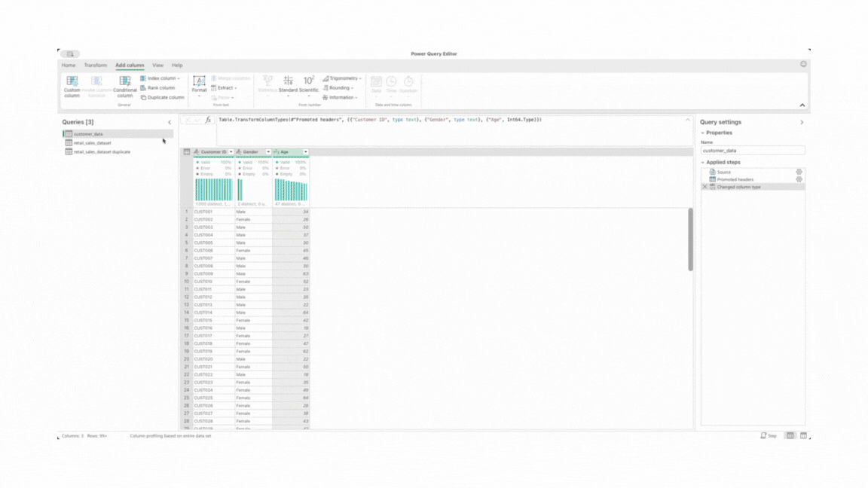Collapse the Query settings pane
This screenshot has height=488, width=868.
tap(802, 122)
